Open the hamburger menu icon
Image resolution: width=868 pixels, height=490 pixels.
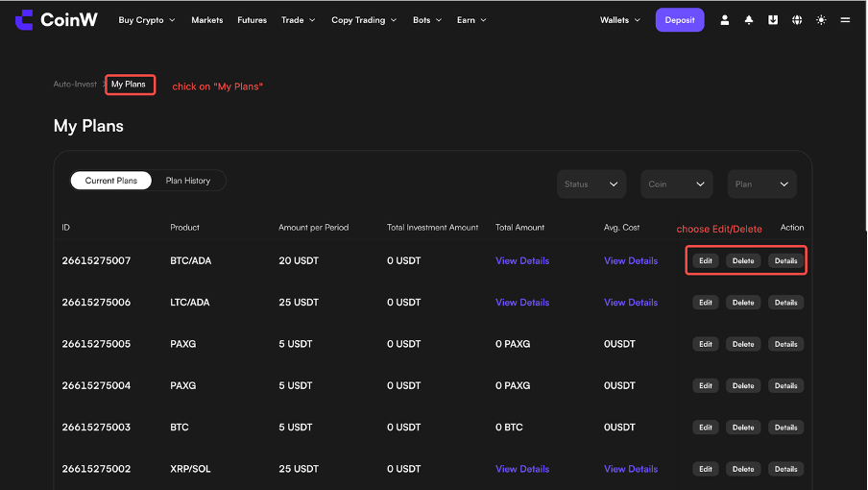[x=845, y=20]
